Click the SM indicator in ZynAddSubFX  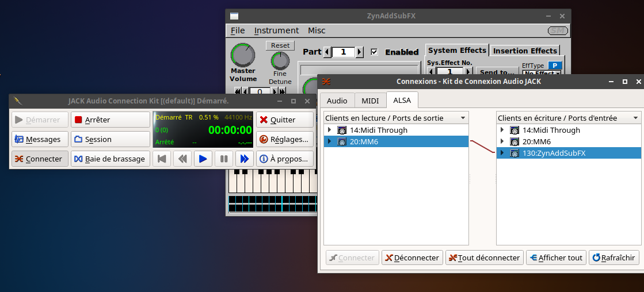point(558,31)
